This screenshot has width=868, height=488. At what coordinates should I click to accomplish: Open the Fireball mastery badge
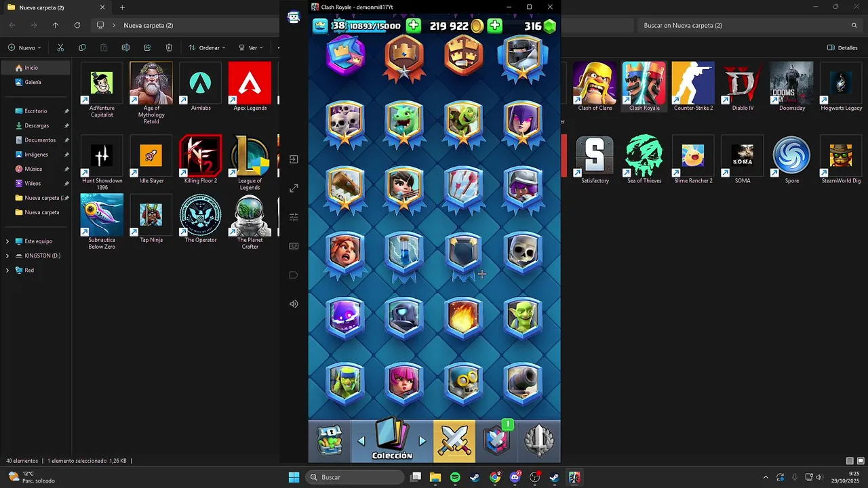click(463, 319)
